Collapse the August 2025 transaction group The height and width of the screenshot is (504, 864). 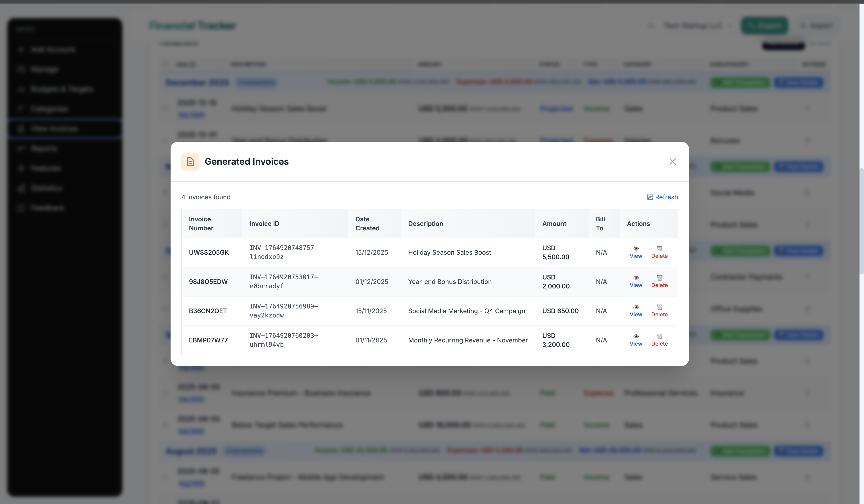tap(245, 451)
